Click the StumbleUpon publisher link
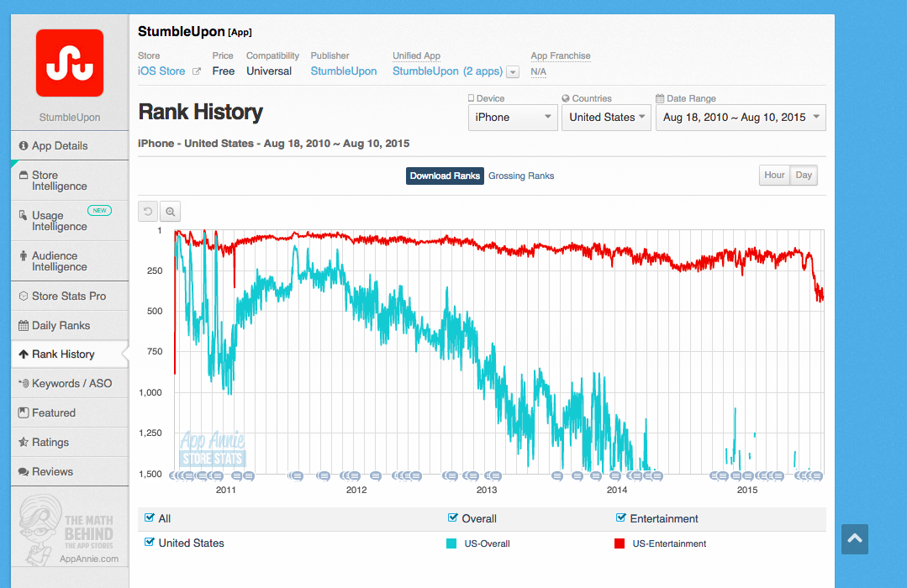The image size is (907, 588). pyautogui.click(x=344, y=71)
